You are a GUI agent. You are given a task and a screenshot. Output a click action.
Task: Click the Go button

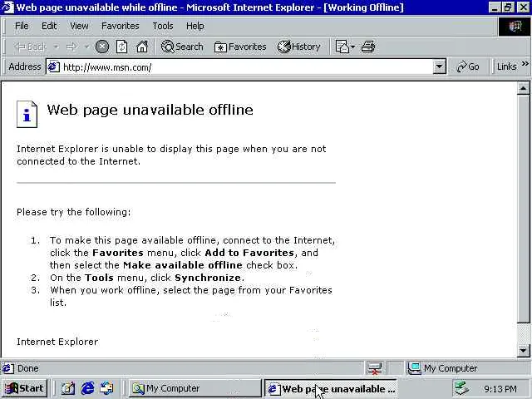[x=468, y=66]
